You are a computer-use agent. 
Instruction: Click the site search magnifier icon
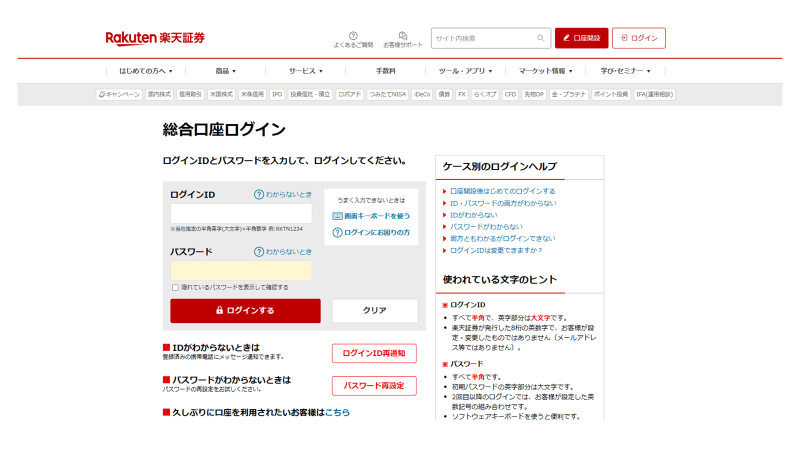[x=541, y=39]
